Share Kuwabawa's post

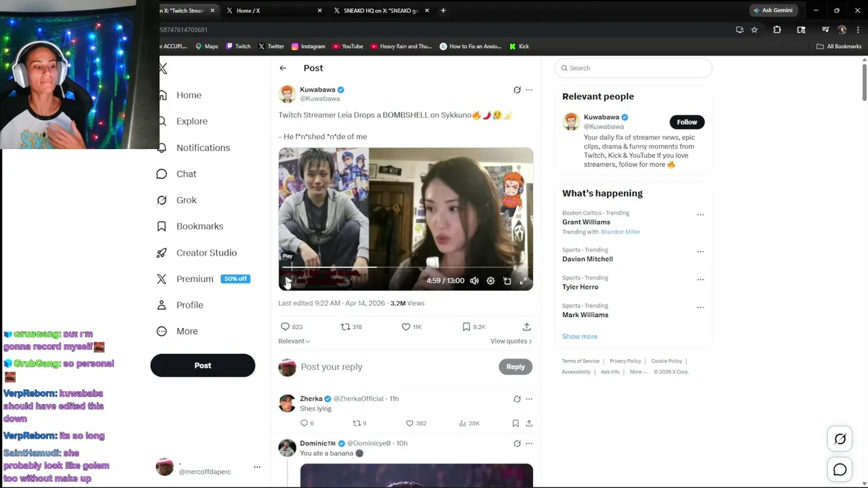(526, 327)
